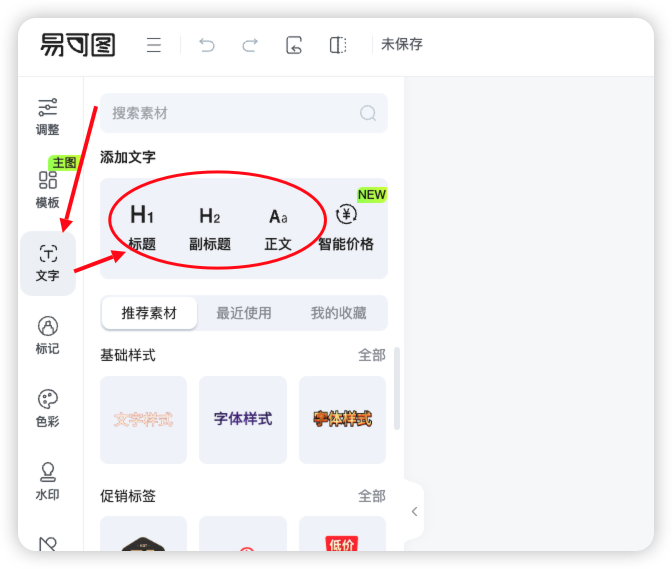Click the 基础样式 section title
This screenshot has width=672, height=569.
[128, 355]
